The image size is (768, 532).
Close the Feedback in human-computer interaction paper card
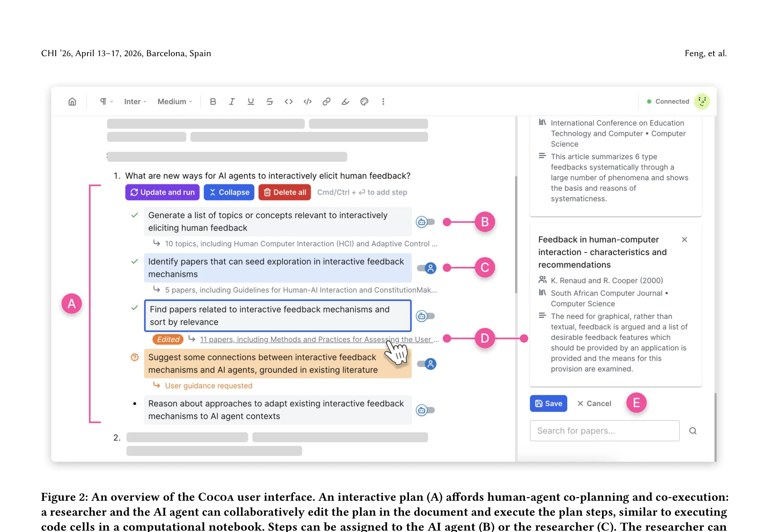(x=685, y=240)
